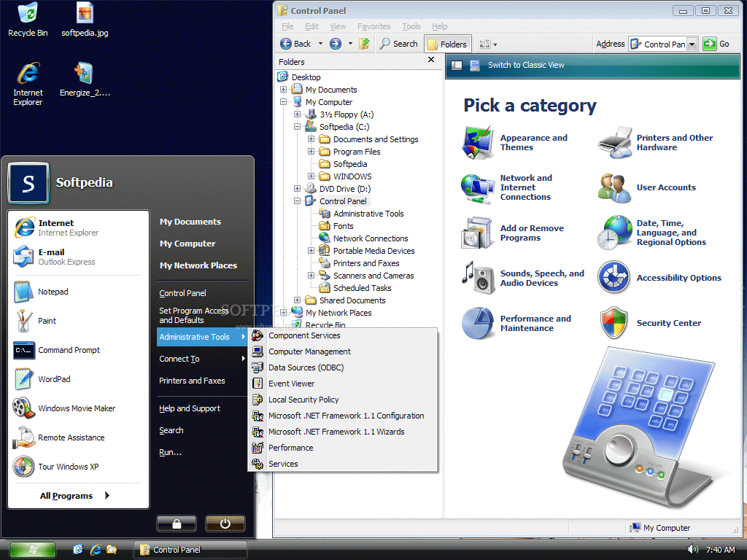Click the power Shut Down button in Start menu

point(225,524)
